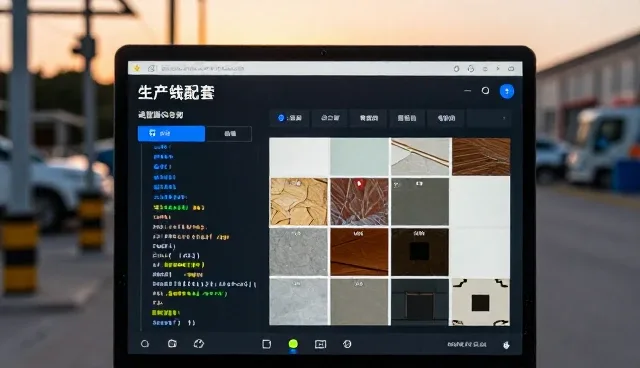Select the third filter tab above the grid
Viewport: 640px width, 368px height.
(x=369, y=118)
